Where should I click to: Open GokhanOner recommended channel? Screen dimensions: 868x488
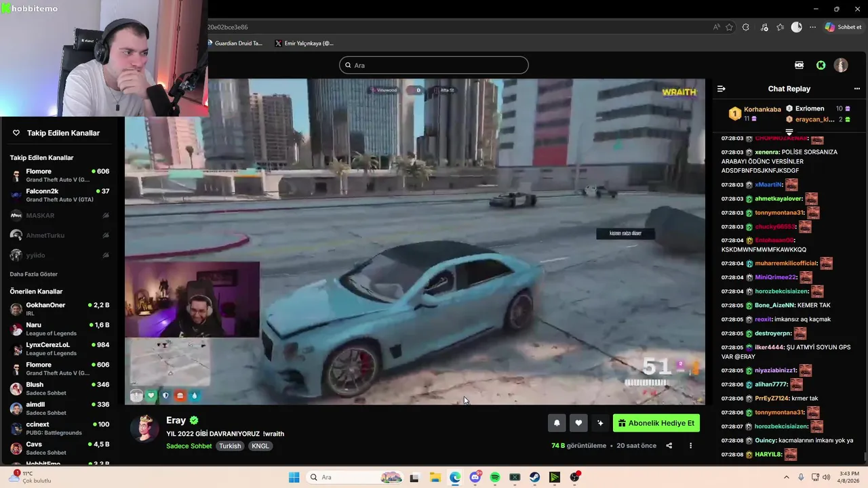click(60, 309)
